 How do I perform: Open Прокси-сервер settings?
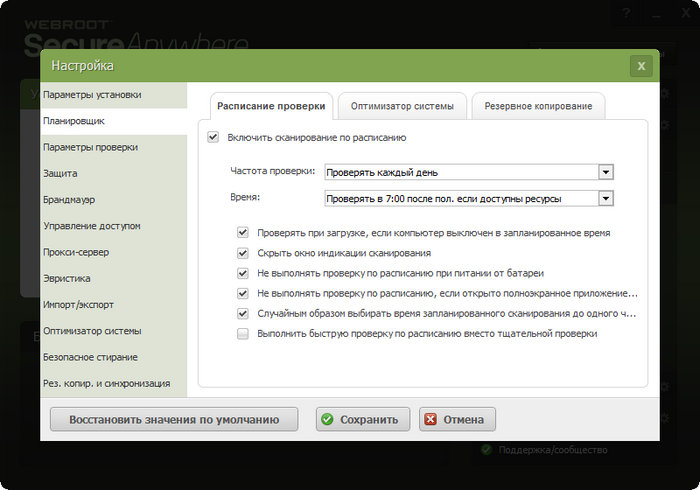point(113,252)
